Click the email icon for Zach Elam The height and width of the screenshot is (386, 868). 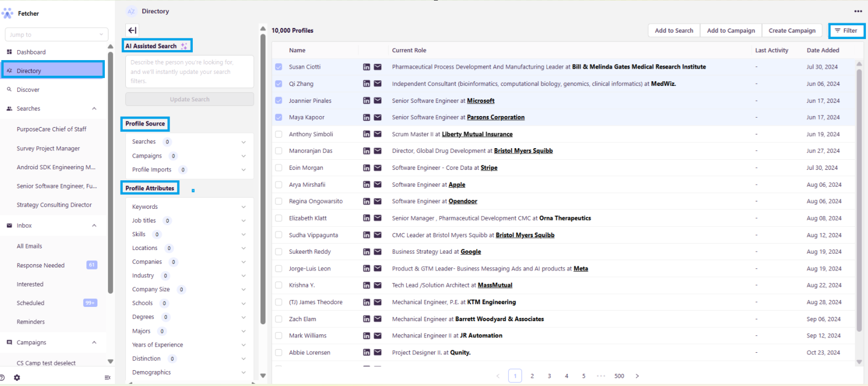378,319
